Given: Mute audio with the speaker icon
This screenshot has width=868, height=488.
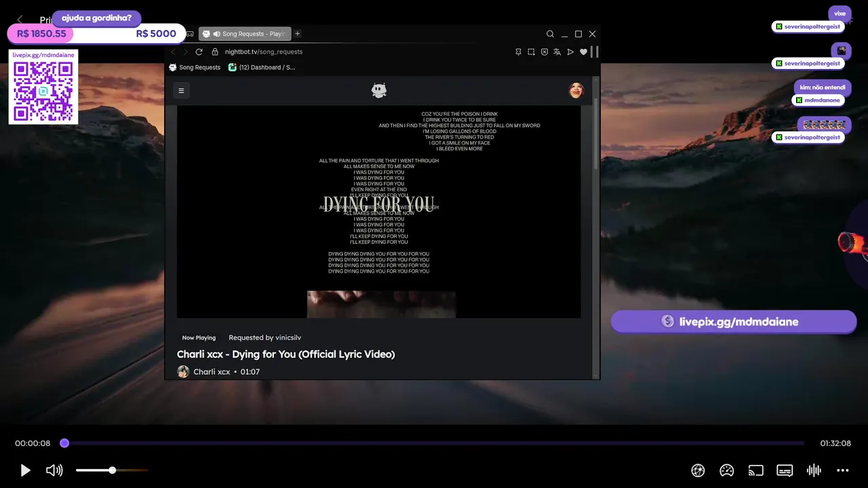Looking at the screenshot, I should (54, 470).
